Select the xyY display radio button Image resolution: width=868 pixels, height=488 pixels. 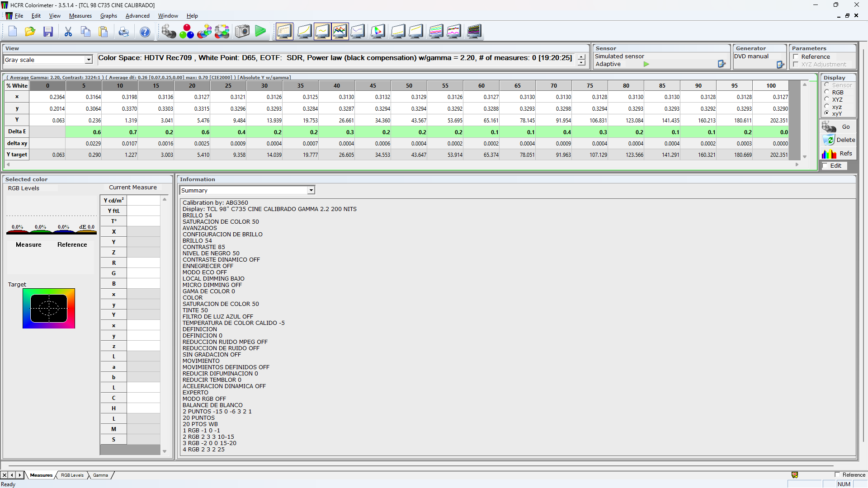click(x=827, y=113)
